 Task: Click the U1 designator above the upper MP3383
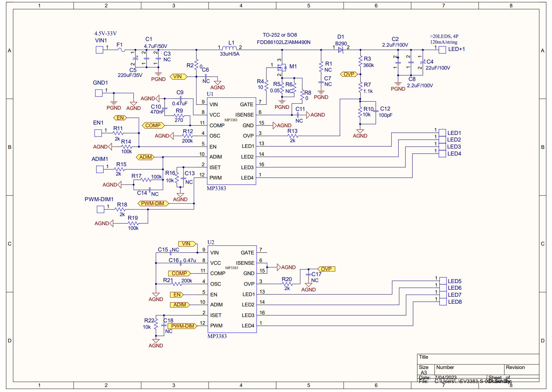point(210,94)
